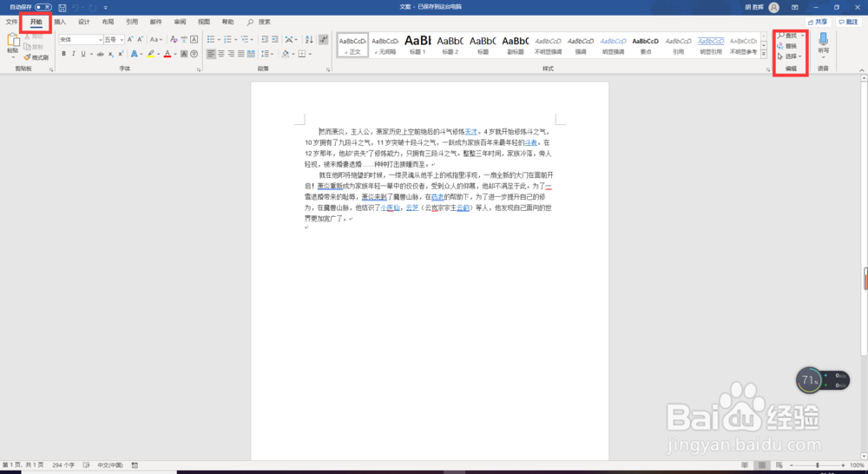This screenshot has width=868, height=474.
Task: Click the red font color button
Action: point(168,54)
